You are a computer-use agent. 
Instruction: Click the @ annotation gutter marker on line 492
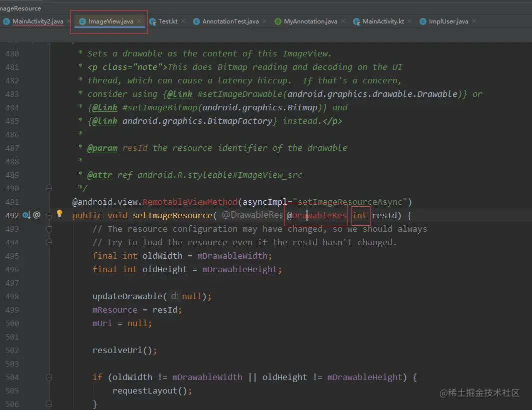(x=36, y=215)
